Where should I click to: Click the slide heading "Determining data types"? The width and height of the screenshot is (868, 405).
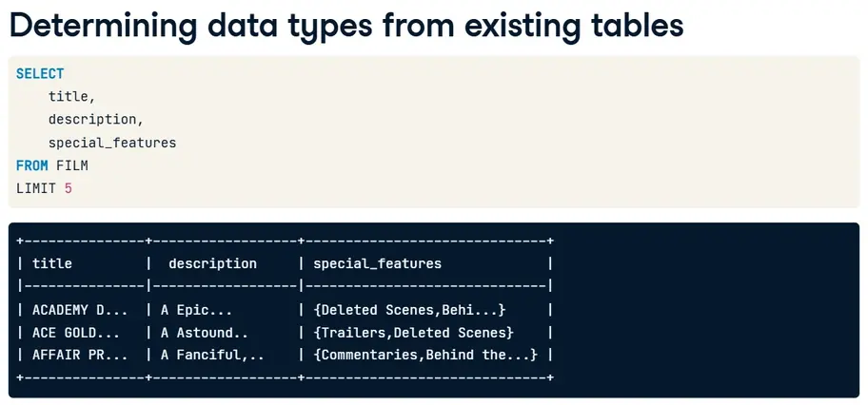[x=346, y=26]
